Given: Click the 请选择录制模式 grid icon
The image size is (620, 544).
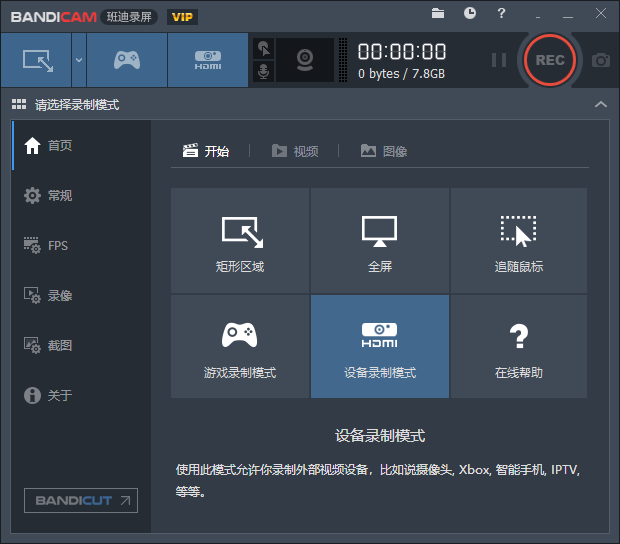Looking at the screenshot, I should [19, 104].
